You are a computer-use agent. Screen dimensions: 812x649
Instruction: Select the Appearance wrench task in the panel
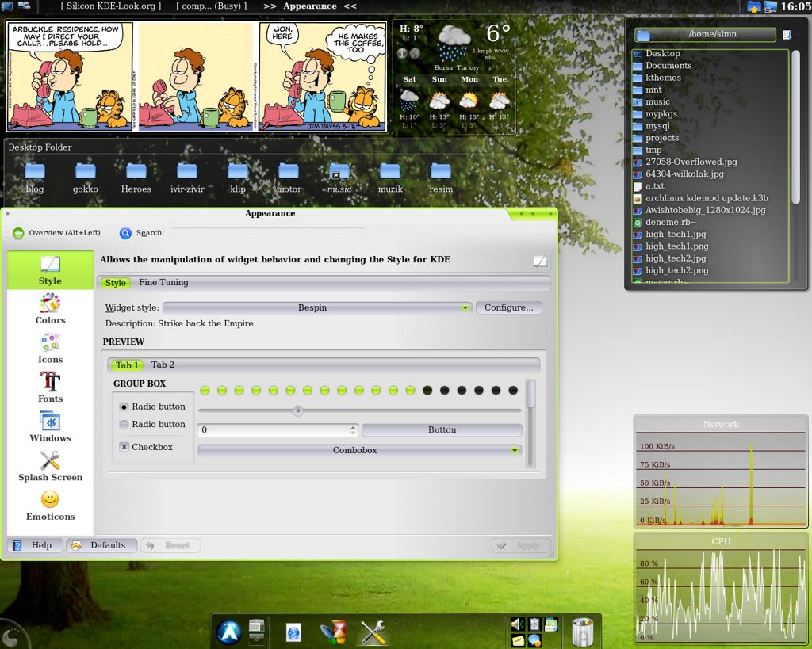tap(373, 632)
